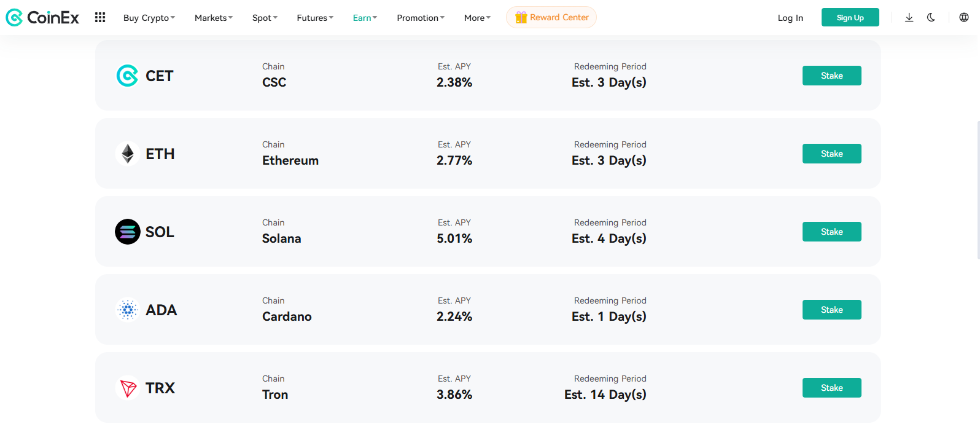Select the ADA token name

pos(161,310)
